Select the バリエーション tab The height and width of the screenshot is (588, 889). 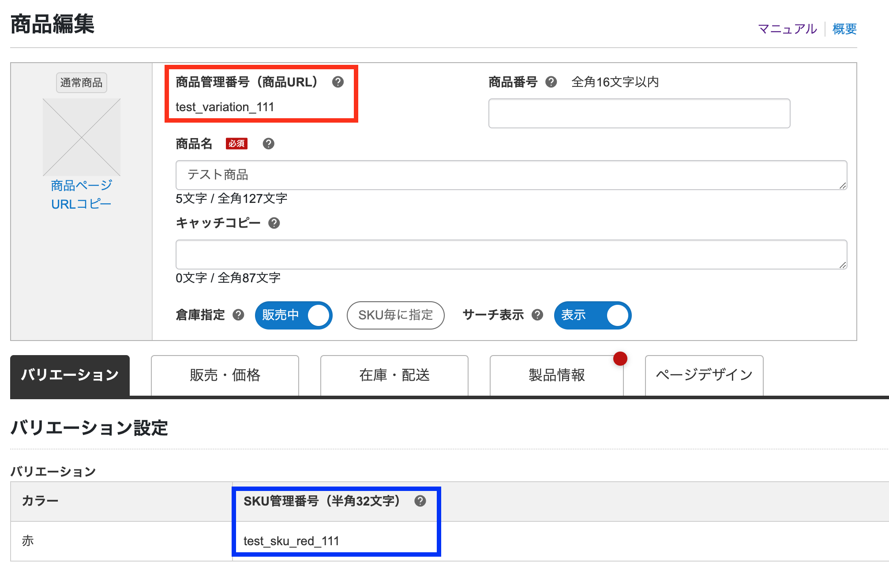(69, 375)
